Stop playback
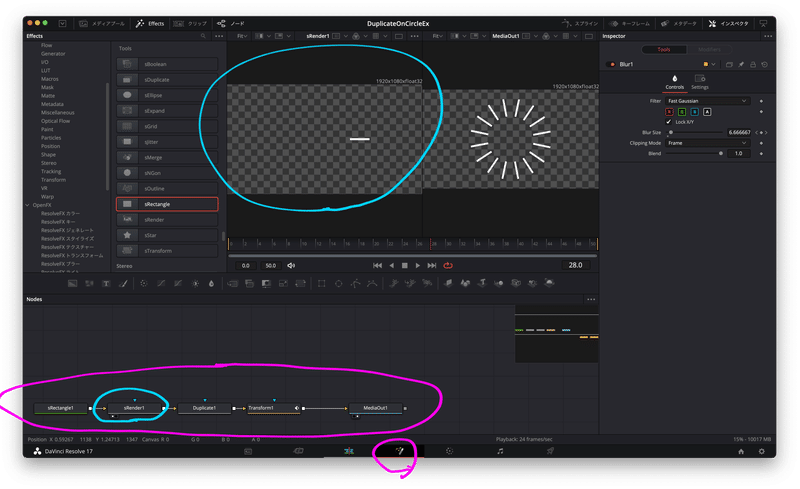This screenshot has height=489, width=800. pos(405,265)
